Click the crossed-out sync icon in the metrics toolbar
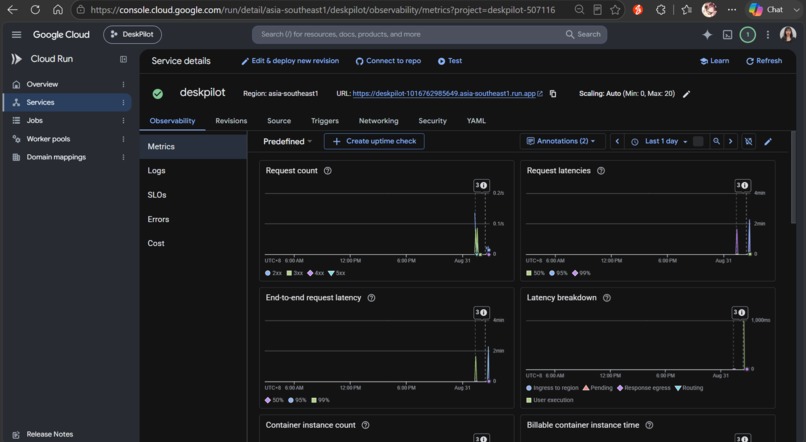 tap(749, 141)
